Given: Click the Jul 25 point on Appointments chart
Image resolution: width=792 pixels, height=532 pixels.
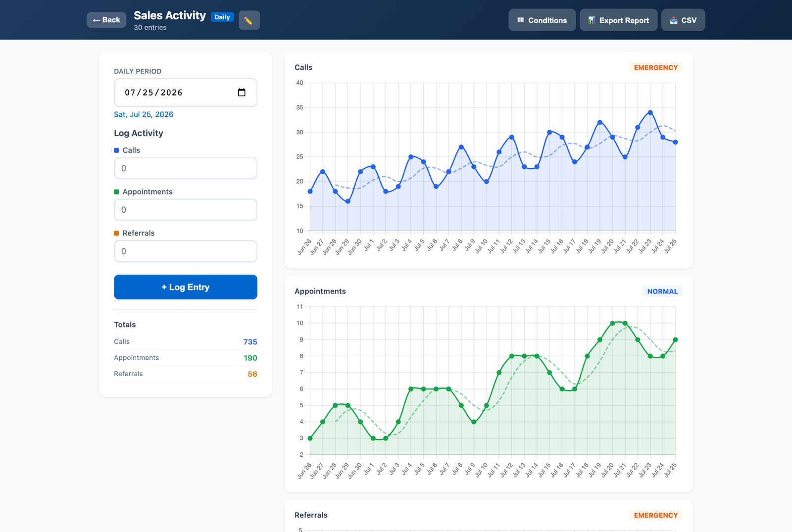Looking at the screenshot, I should [x=676, y=340].
